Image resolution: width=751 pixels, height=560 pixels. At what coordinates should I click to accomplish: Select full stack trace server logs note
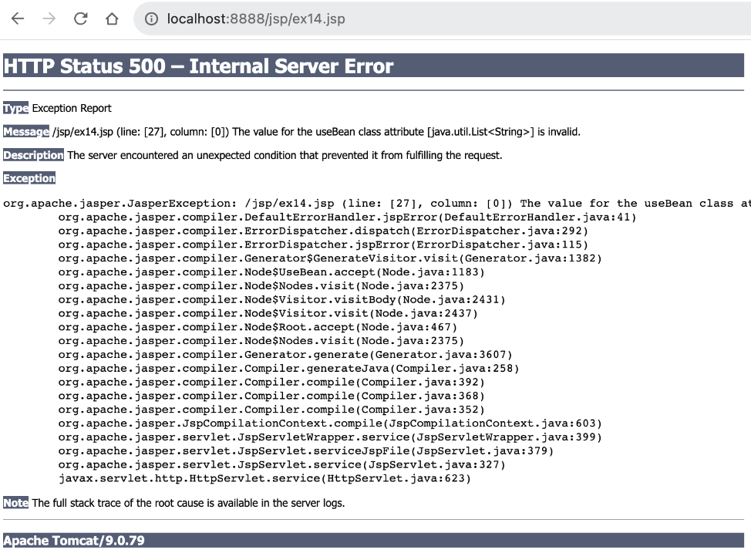pos(188,503)
